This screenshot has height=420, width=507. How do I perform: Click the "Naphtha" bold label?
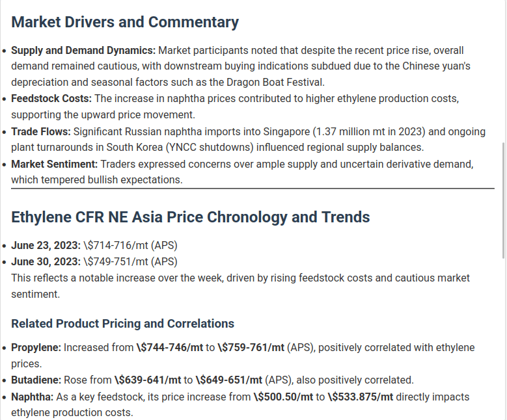(33, 397)
